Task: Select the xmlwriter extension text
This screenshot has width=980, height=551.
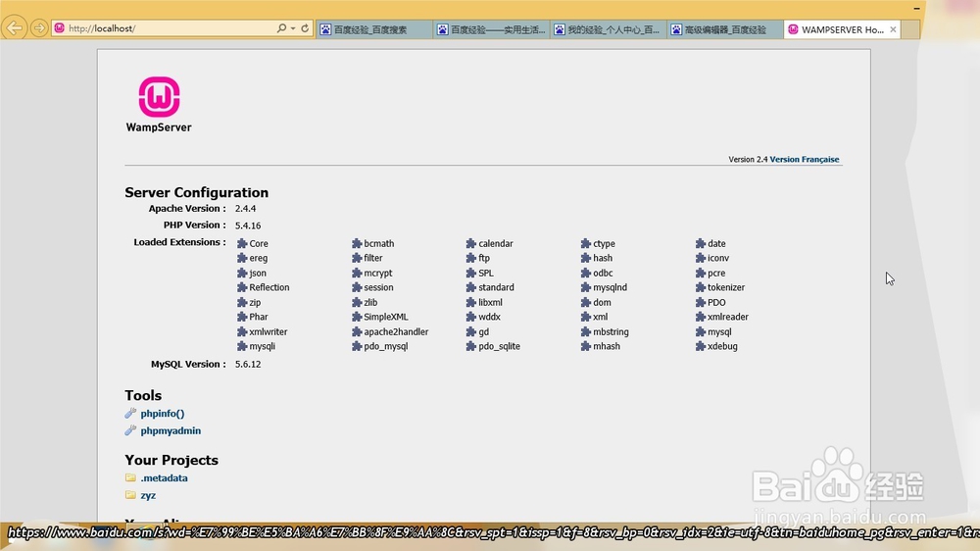Action: (269, 332)
